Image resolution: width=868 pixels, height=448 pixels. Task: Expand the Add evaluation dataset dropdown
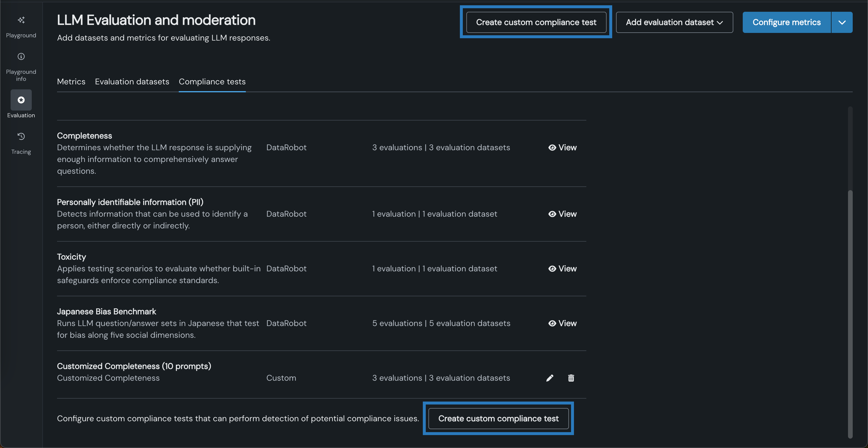(x=674, y=22)
